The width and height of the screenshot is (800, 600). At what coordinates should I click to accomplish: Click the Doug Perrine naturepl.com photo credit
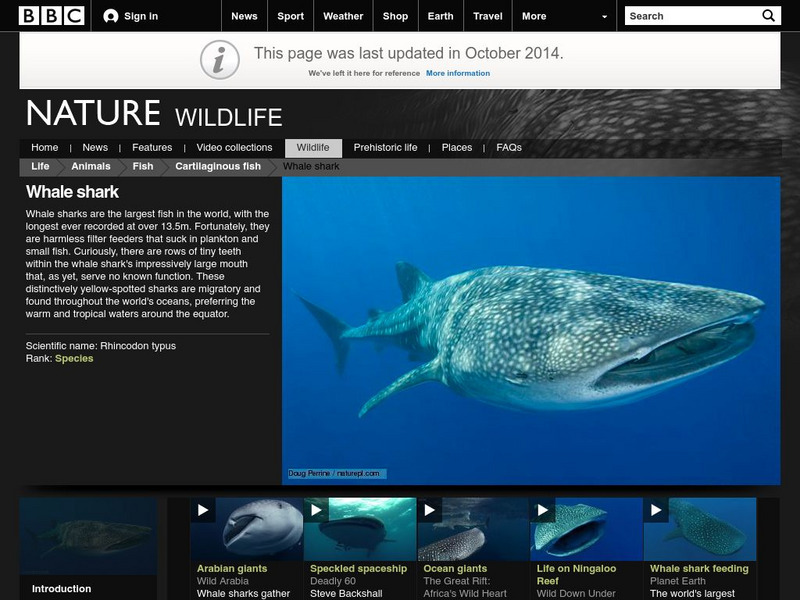pos(334,475)
